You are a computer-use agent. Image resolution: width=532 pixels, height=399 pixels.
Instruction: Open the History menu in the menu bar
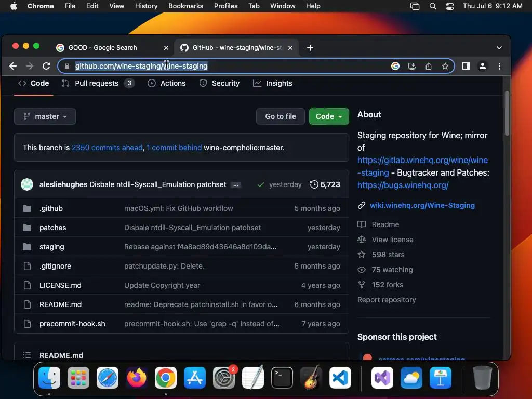coord(146,6)
